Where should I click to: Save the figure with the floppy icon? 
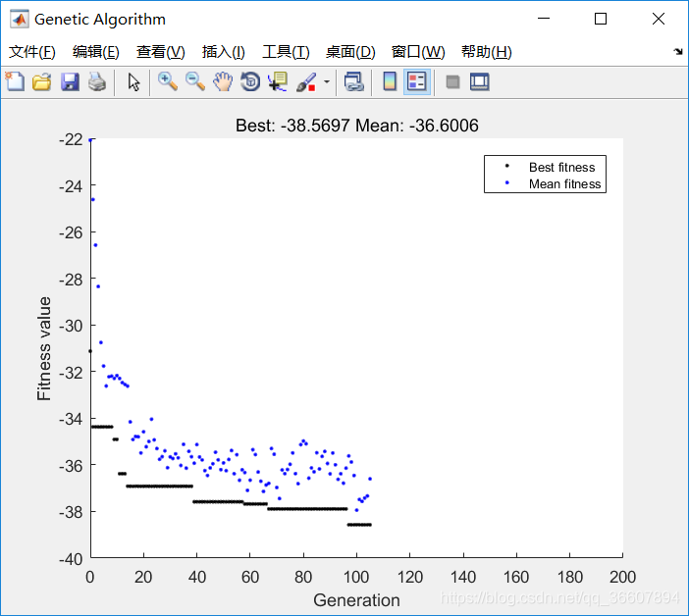coord(70,82)
